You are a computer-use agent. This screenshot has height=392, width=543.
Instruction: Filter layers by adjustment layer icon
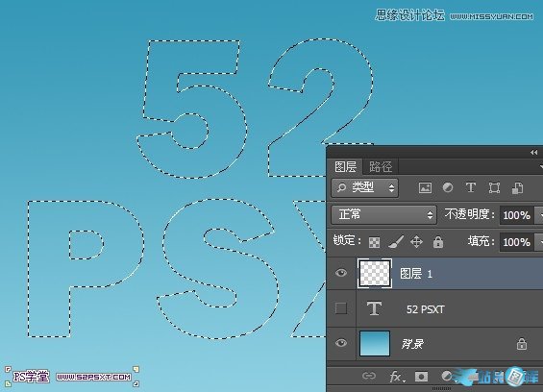point(448,187)
